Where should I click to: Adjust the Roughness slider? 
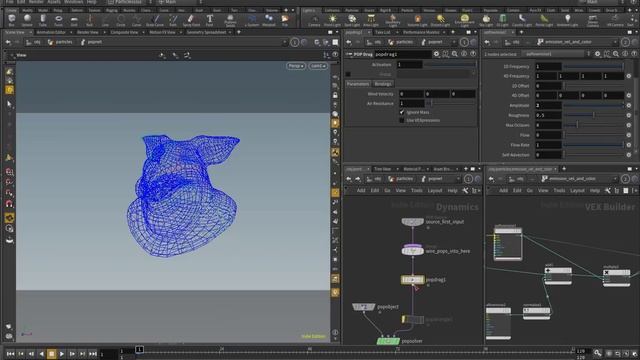click(593, 115)
